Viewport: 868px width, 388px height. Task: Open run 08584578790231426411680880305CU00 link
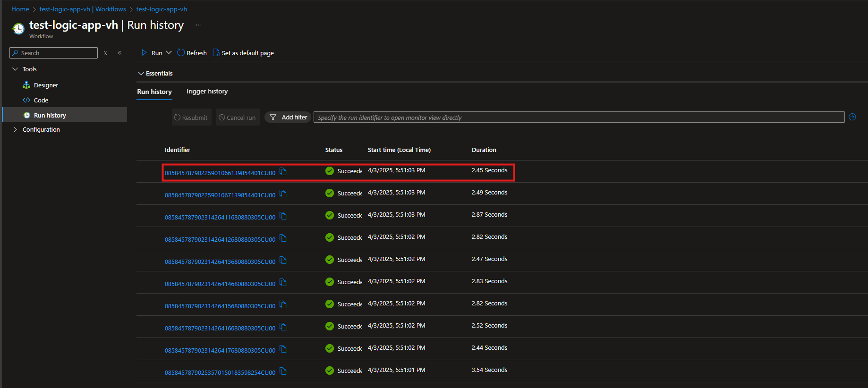point(220,218)
